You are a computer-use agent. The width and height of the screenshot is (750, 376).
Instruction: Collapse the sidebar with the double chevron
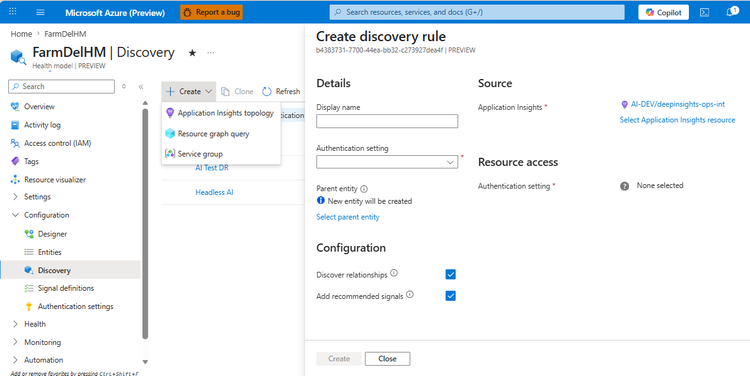point(141,87)
